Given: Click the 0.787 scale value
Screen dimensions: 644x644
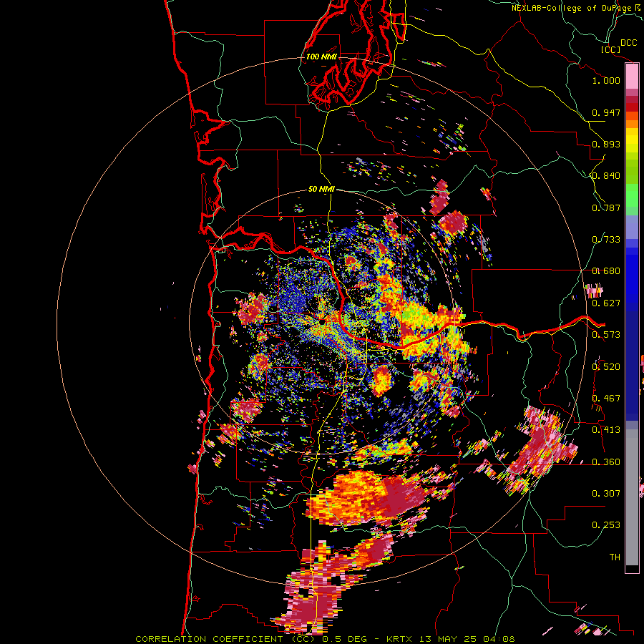Looking at the screenshot, I should pos(606,208).
